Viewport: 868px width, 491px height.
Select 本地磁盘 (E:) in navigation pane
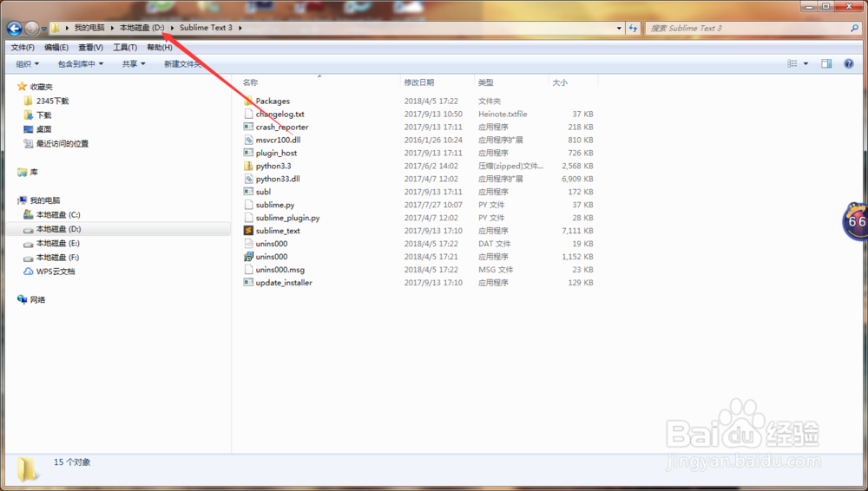tap(57, 243)
